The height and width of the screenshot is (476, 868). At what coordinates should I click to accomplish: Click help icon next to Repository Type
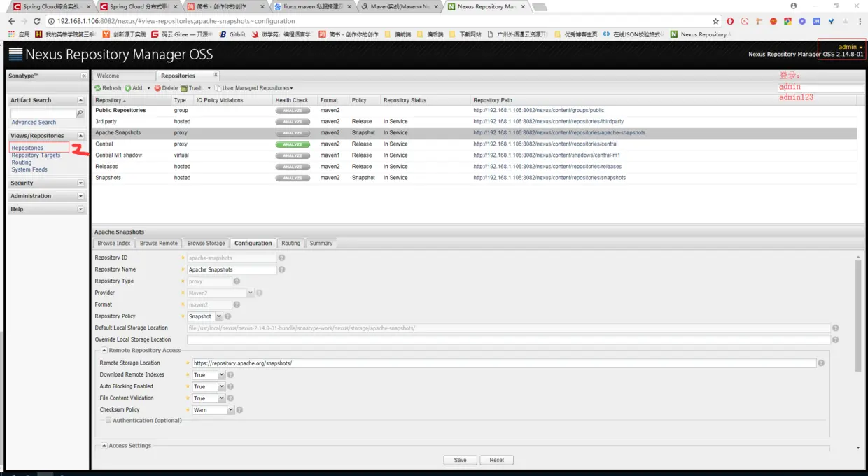click(237, 281)
